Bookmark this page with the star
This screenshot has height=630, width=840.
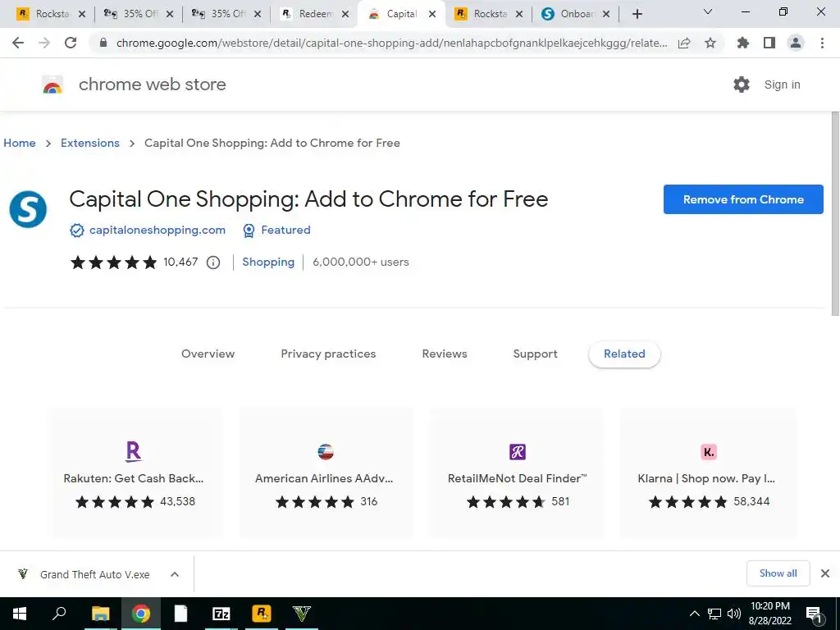click(x=710, y=43)
